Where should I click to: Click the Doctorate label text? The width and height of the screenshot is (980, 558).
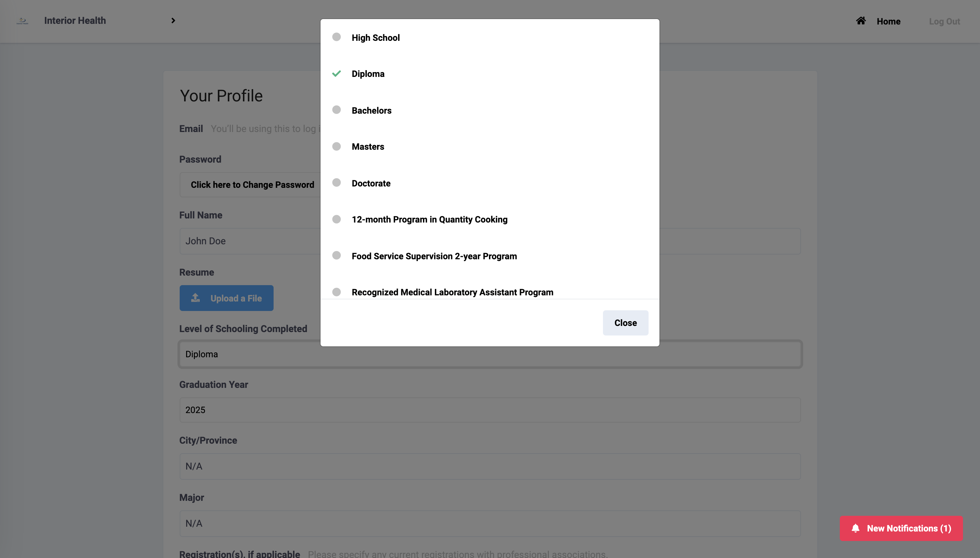point(371,183)
